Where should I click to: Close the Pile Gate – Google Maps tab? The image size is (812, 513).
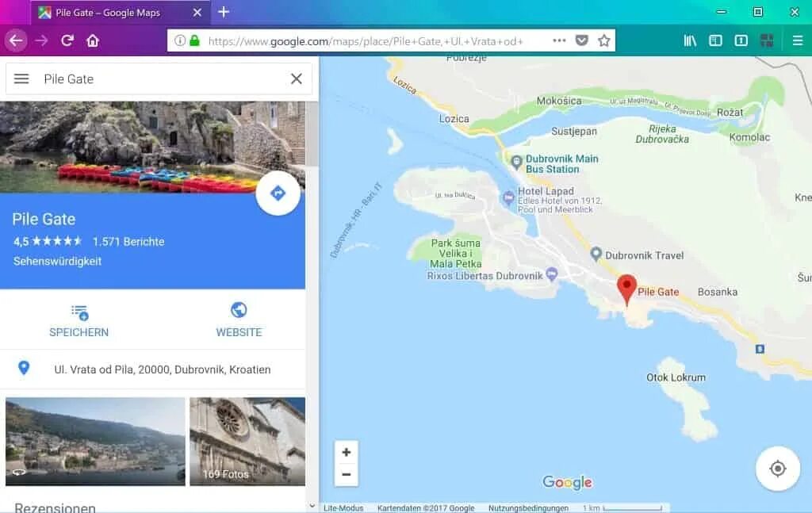pos(197,13)
